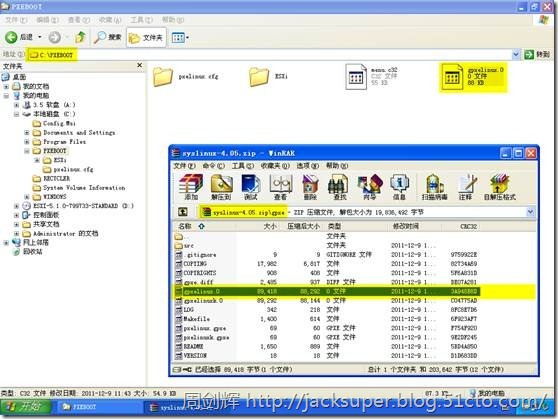Close the Folders side pane
558x419 pixels.
click(140, 65)
